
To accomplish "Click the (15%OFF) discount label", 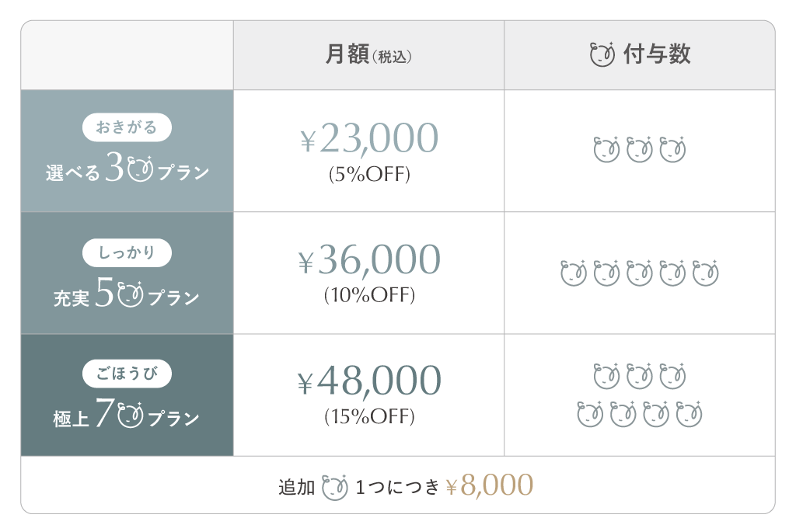I will (x=369, y=417).
